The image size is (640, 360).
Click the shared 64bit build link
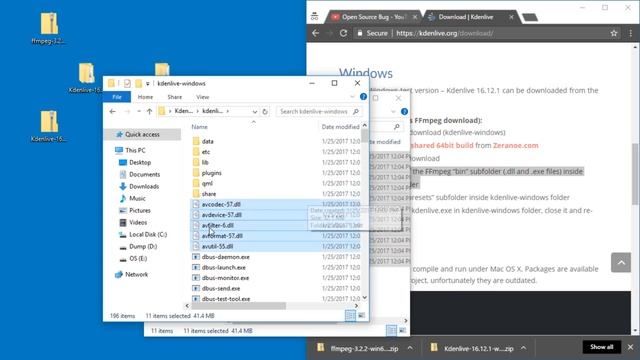442,145
